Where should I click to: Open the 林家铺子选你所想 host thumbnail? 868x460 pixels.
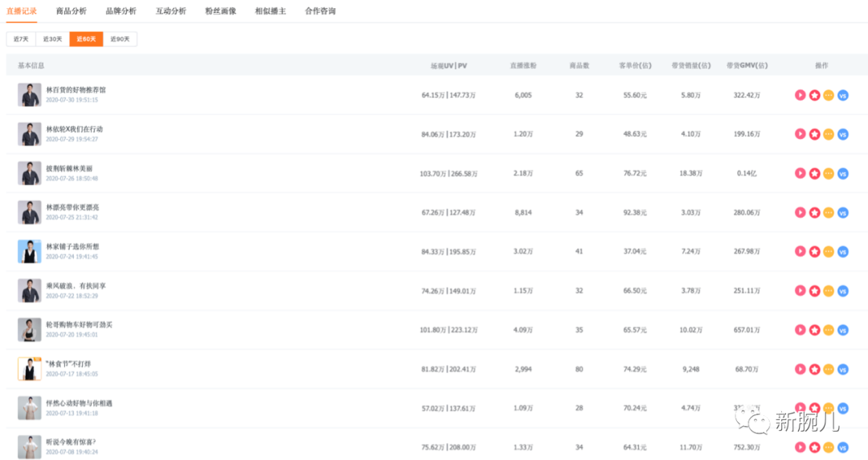click(30, 252)
